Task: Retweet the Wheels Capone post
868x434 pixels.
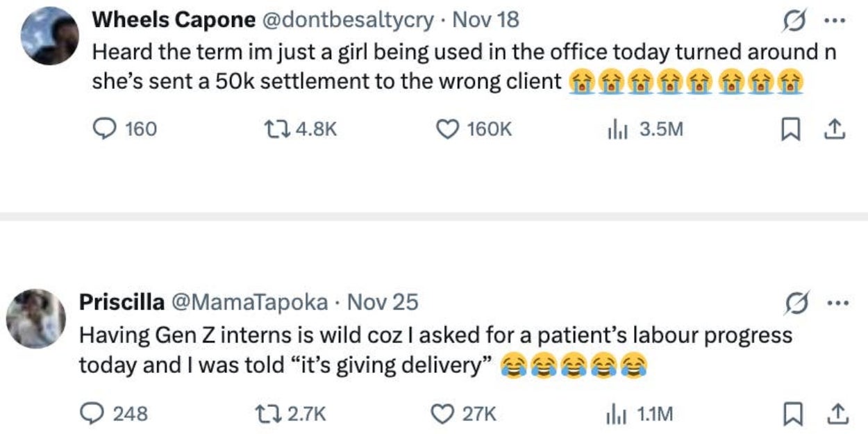Action: coord(274,129)
